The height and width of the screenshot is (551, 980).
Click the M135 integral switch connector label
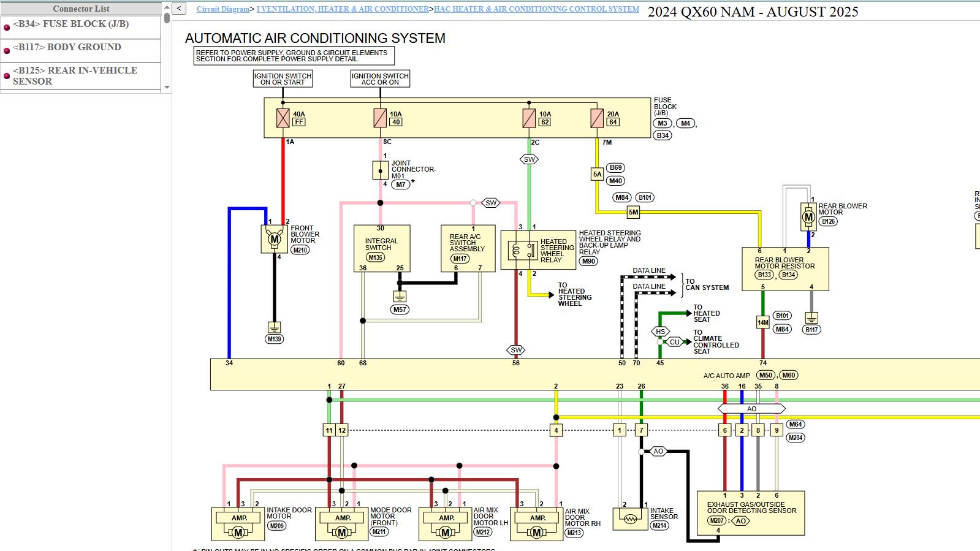[376, 257]
